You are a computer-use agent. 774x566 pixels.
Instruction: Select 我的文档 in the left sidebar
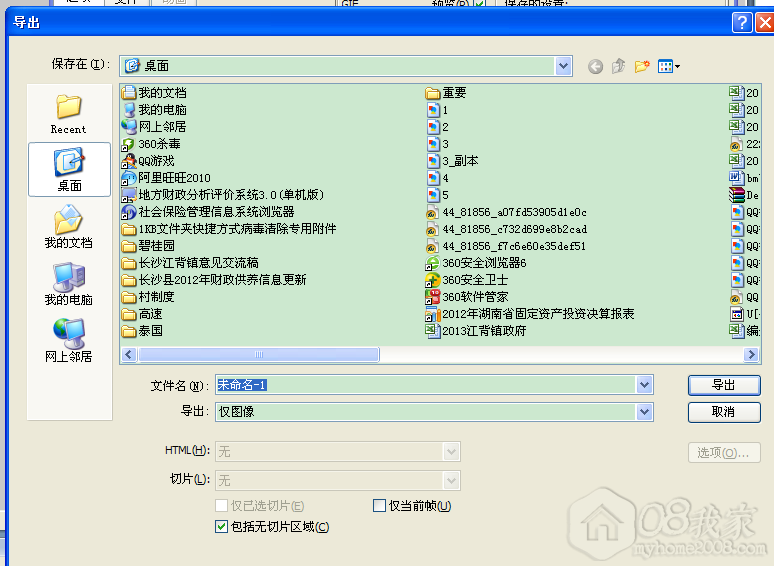pyautogui.click(x=68, y=227)
